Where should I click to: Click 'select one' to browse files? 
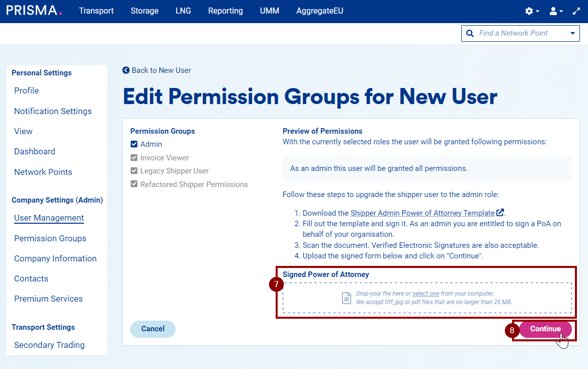[426, 293]
